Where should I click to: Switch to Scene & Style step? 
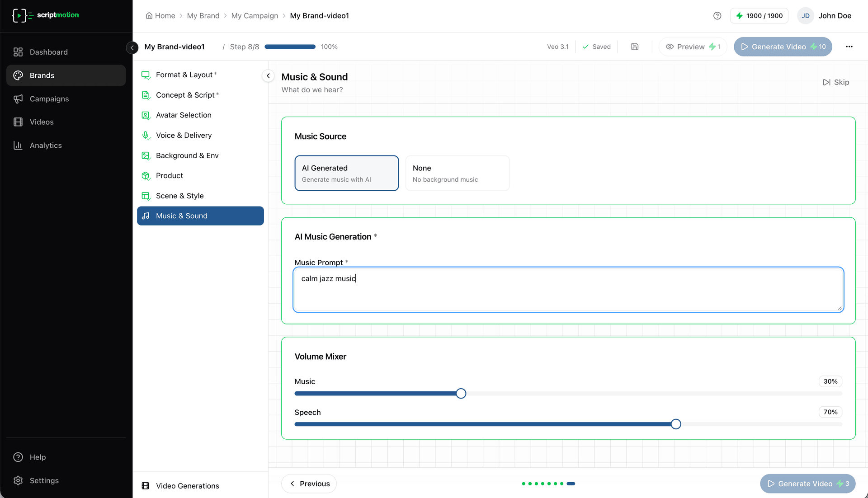179,196
